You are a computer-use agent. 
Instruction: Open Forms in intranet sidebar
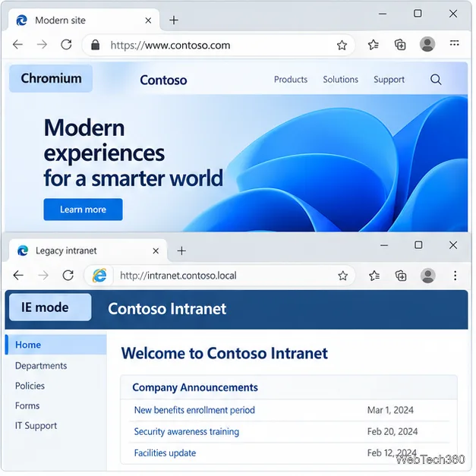click(27, 406)
